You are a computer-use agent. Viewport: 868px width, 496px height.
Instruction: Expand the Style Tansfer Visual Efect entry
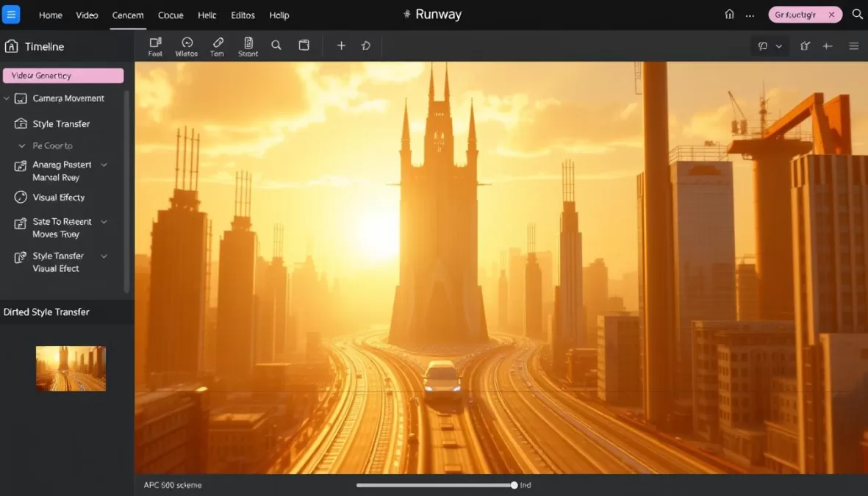pyautogui.click(x=104, y=256)
